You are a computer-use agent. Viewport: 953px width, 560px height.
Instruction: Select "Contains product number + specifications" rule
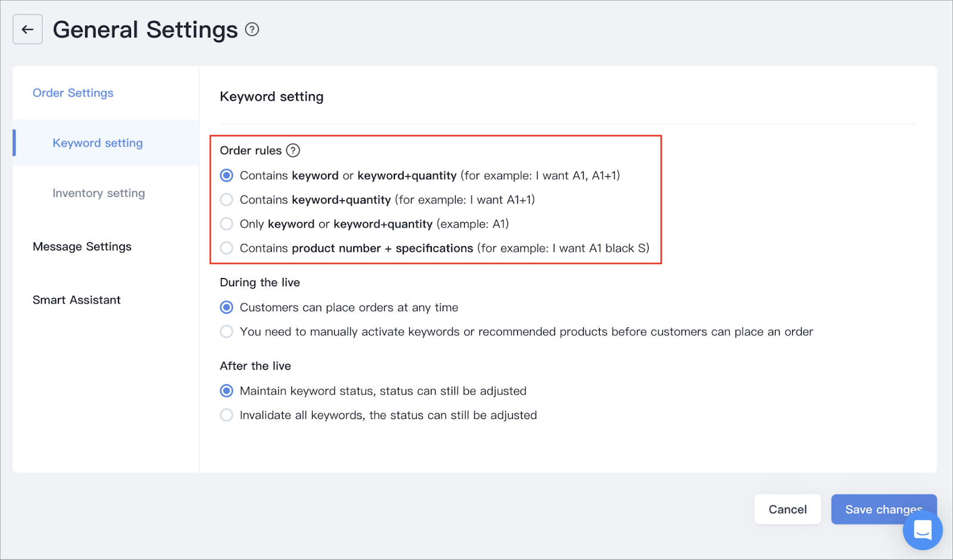[x=226, y=248]
